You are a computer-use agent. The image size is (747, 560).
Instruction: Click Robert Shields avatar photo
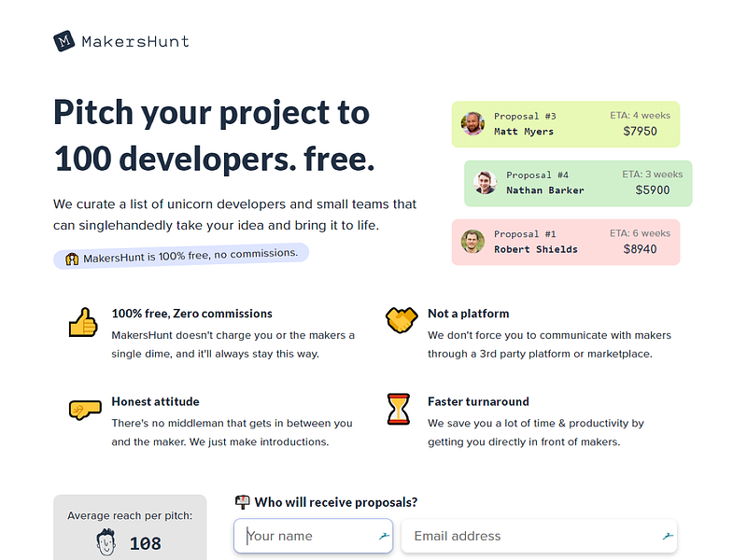click(472, 242)
